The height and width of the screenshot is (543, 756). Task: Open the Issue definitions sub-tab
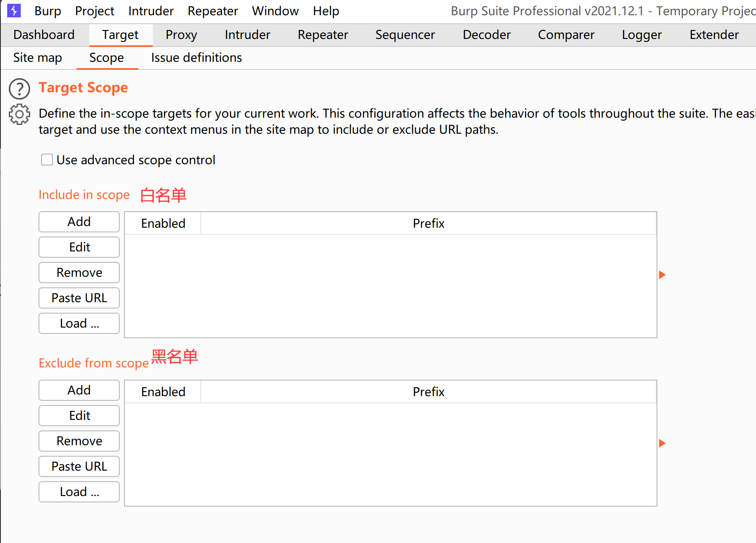point(196,58)
